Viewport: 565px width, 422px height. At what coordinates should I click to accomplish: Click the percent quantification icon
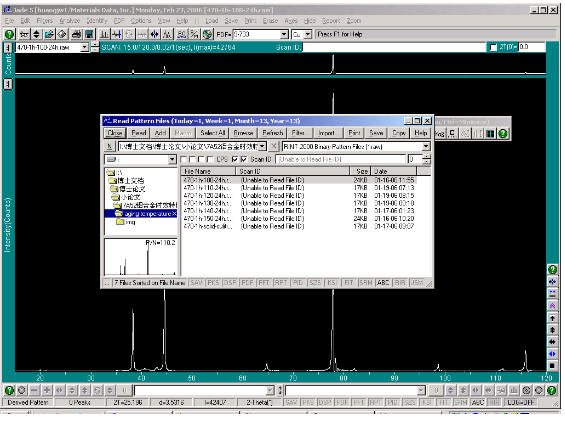click(x=195, y=34)
